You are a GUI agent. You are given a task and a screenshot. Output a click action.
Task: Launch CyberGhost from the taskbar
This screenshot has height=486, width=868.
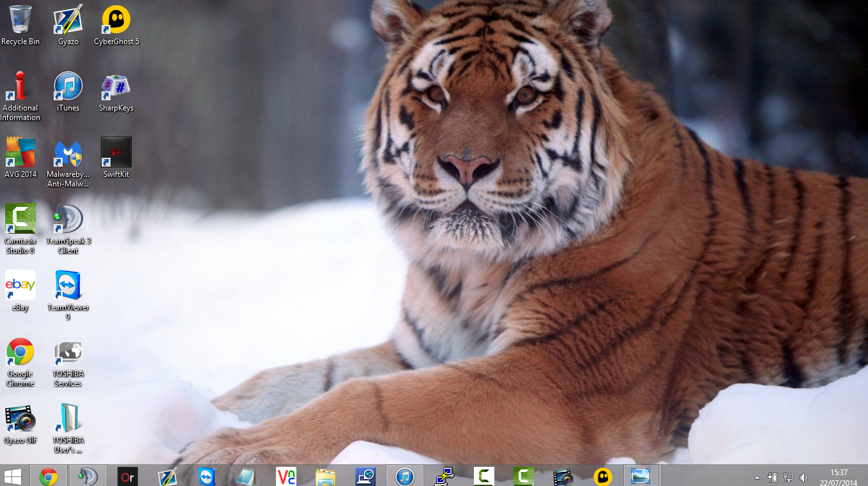tap(603, 476)
